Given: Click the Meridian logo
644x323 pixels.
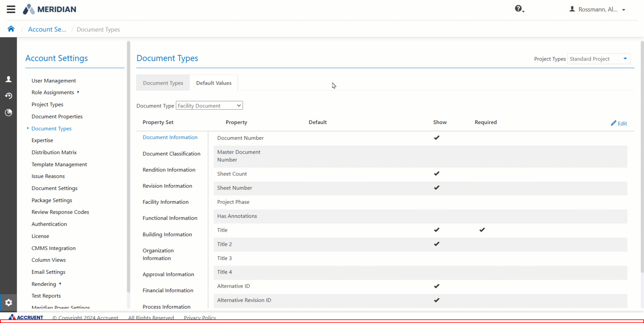Looking at the screenshot, I should coord(49,9).
